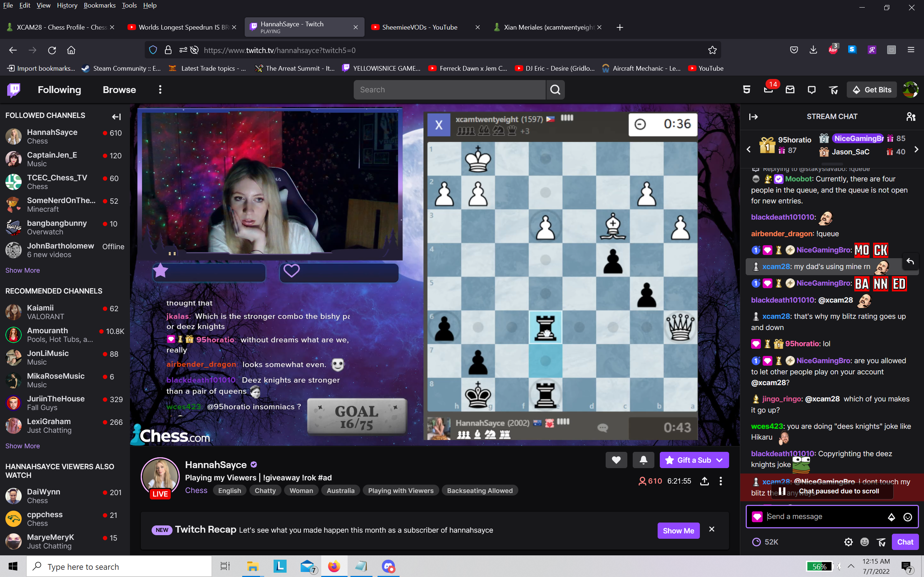Screen dimensions: 924x577
Task: Show more followed channels
Action: click(x=22, y=270)
